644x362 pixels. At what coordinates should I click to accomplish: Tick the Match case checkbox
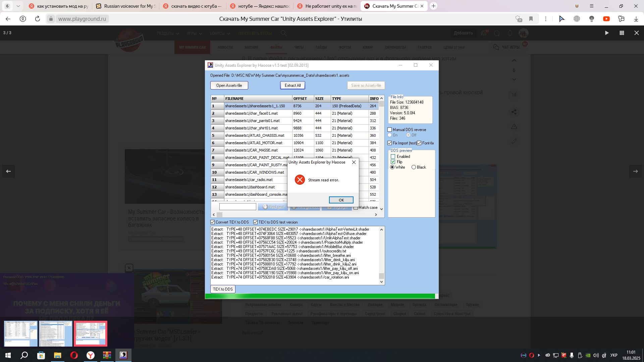(x=356, y=208)
